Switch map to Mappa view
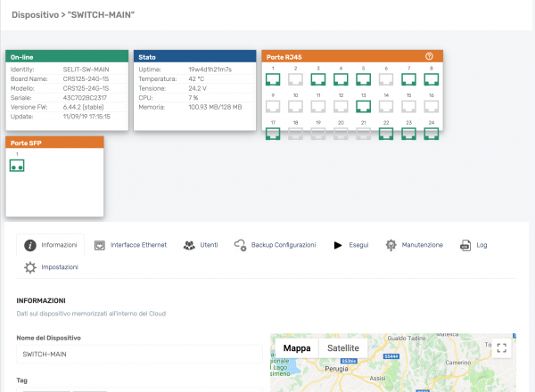 point(297,348)
